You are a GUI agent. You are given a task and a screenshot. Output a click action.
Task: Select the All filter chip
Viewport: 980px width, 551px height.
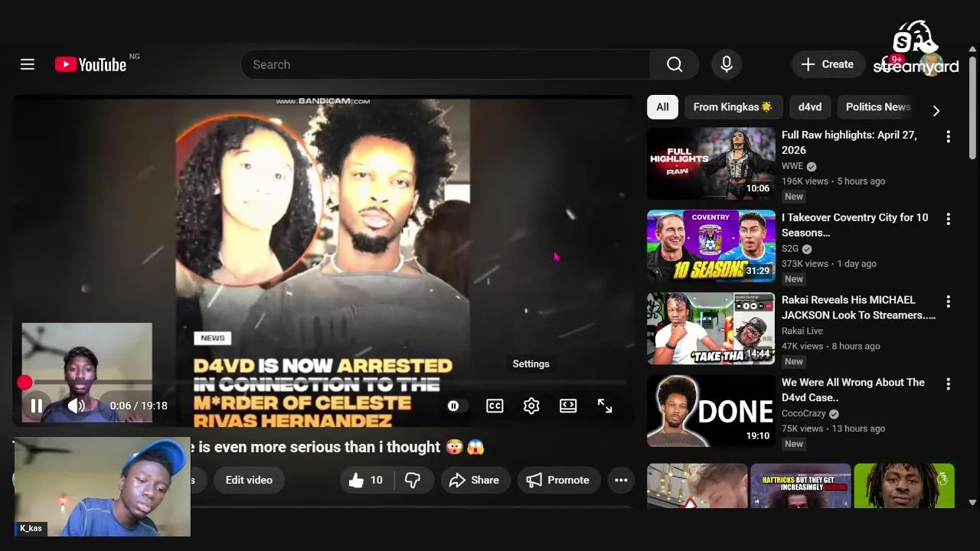pos(662,107)
